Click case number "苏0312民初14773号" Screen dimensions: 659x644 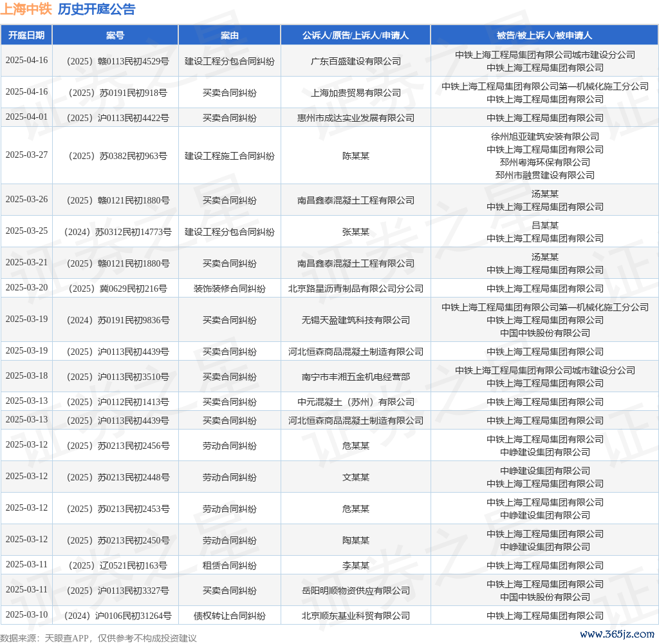tap(118, 232)
